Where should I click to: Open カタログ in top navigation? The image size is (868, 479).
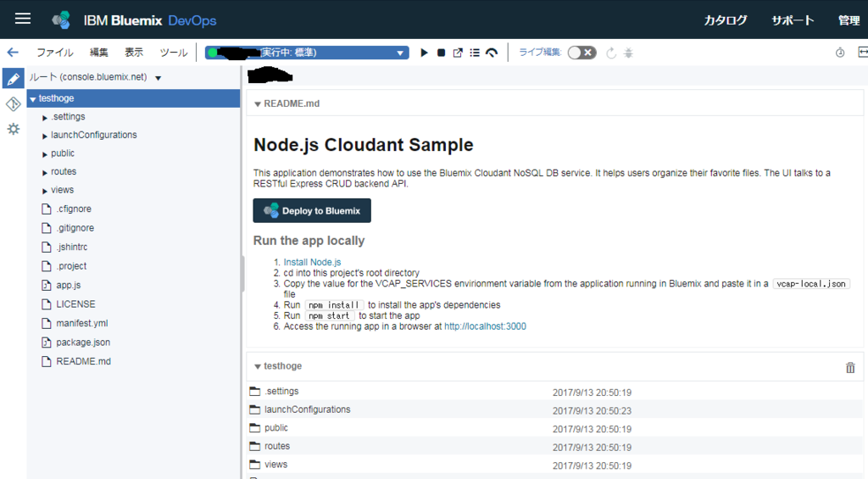tap(726, 20)
